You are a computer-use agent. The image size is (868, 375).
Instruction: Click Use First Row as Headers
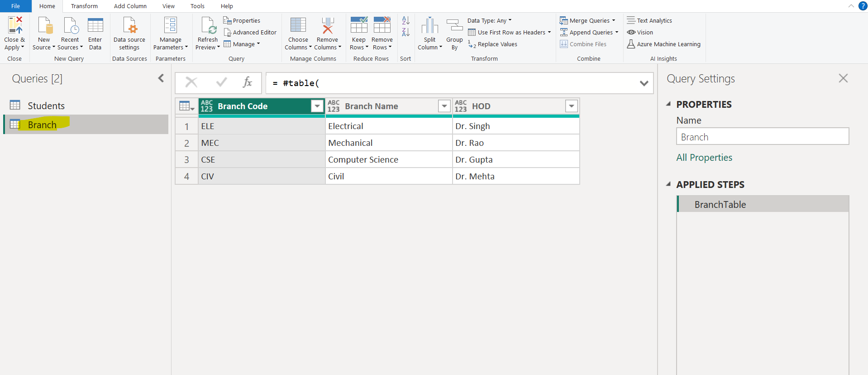(511, 32)
